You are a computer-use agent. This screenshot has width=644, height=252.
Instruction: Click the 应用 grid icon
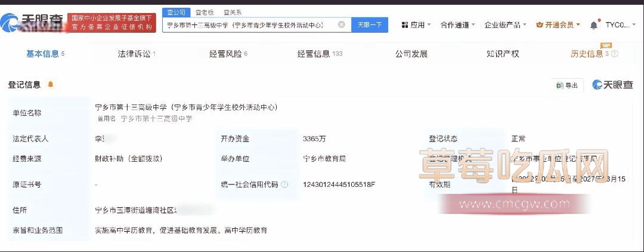[x=405, y=25]
